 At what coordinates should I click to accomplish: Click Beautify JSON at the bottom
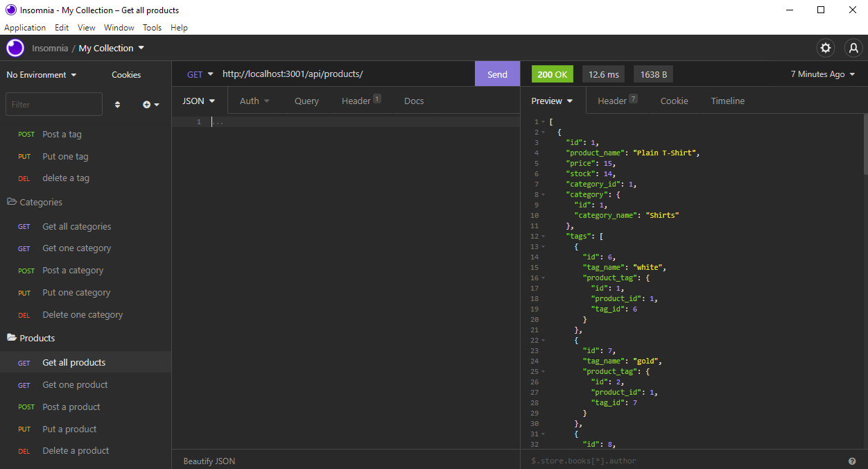[208, 461]
